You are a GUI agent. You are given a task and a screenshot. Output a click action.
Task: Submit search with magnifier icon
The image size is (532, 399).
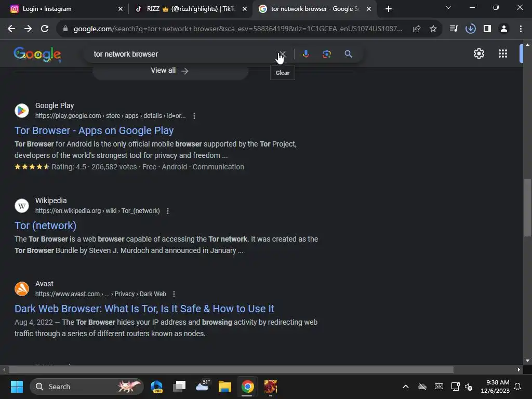click(x=349, y=54)
